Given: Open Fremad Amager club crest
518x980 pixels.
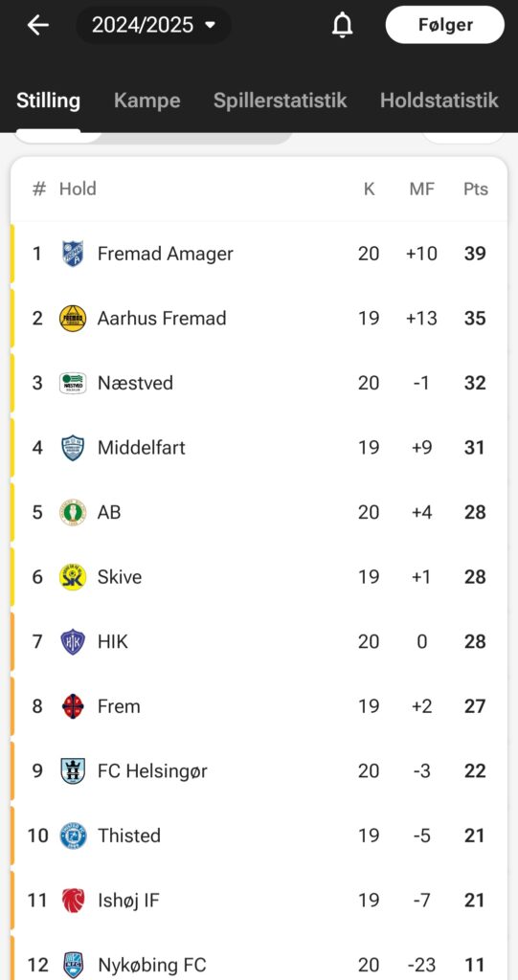Looking at the screenshot, I should (73, 254).
